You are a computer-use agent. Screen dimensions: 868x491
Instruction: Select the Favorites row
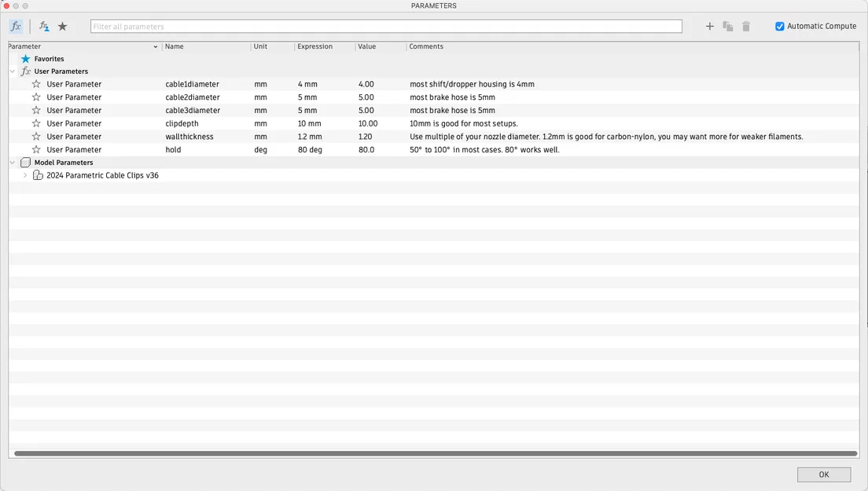[x=434, y=59]
